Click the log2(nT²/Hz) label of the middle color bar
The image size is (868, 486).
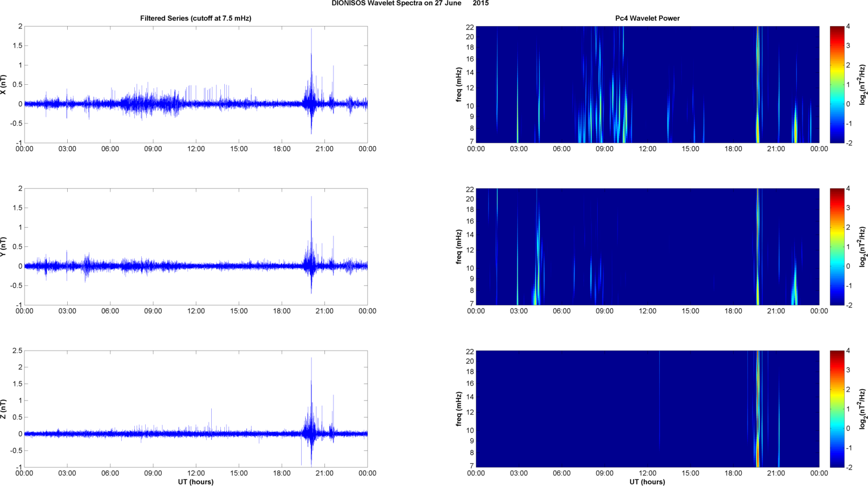pyautogui.click(x=863, y=246)
